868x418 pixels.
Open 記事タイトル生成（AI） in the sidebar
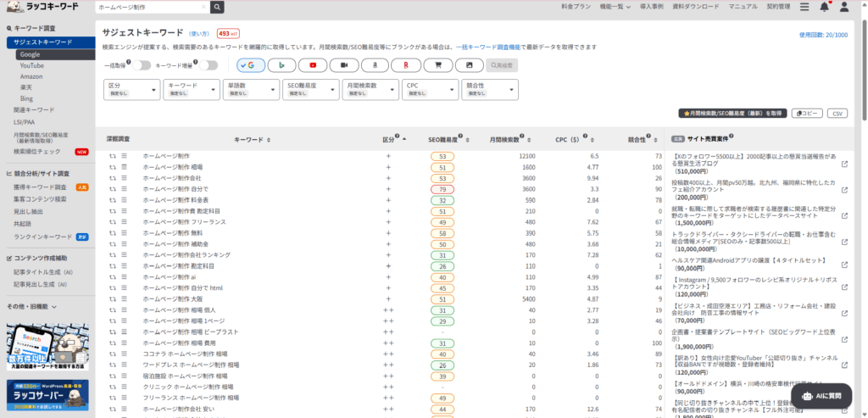click(43, 272)
